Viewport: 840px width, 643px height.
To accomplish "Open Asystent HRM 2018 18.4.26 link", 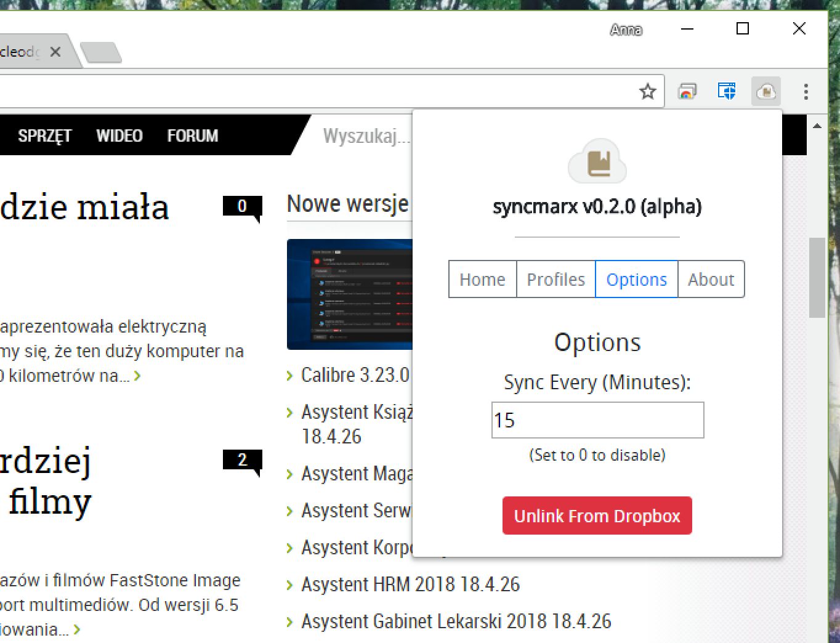I will pos(410,584).
